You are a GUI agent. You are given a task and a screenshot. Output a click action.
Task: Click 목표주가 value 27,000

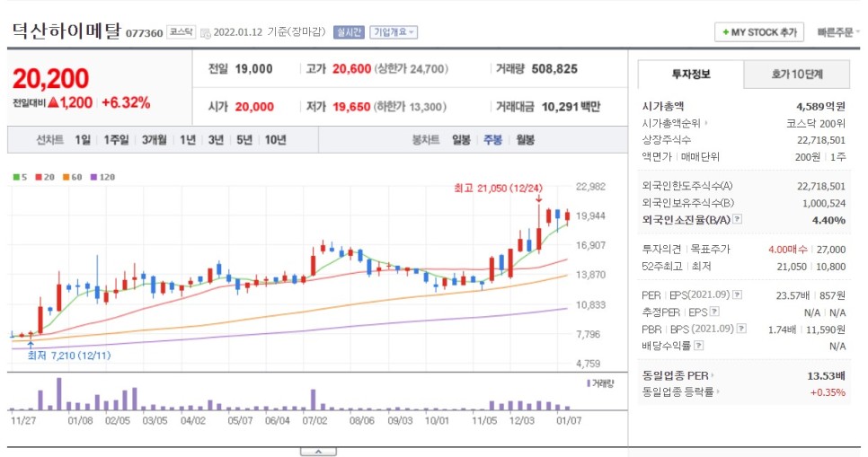tap(831, 250)
